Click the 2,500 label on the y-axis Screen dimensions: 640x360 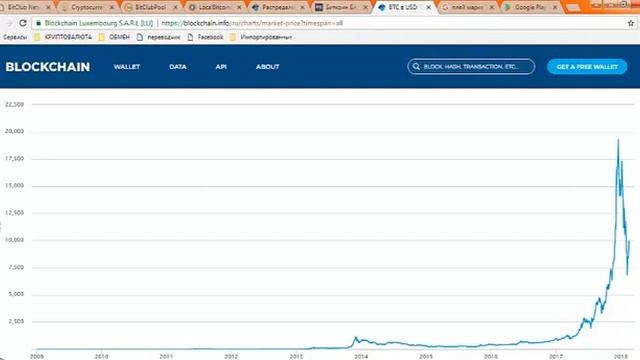pos(16,321)
